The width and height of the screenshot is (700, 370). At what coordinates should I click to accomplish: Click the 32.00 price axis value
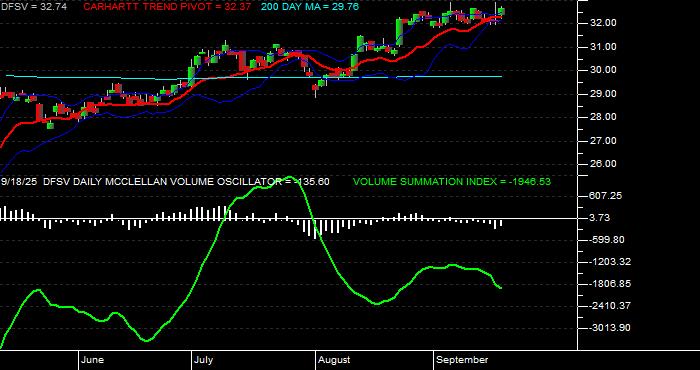tap(604, 23)
